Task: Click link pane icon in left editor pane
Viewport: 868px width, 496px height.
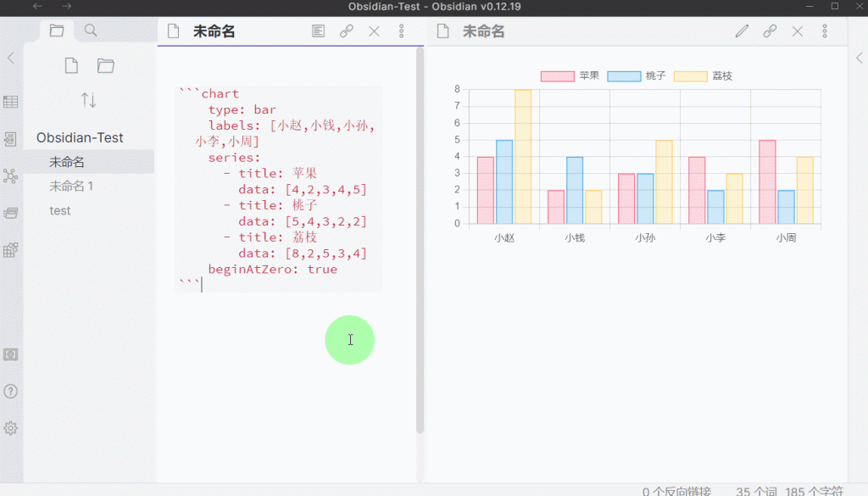Action: click(347, 31)
